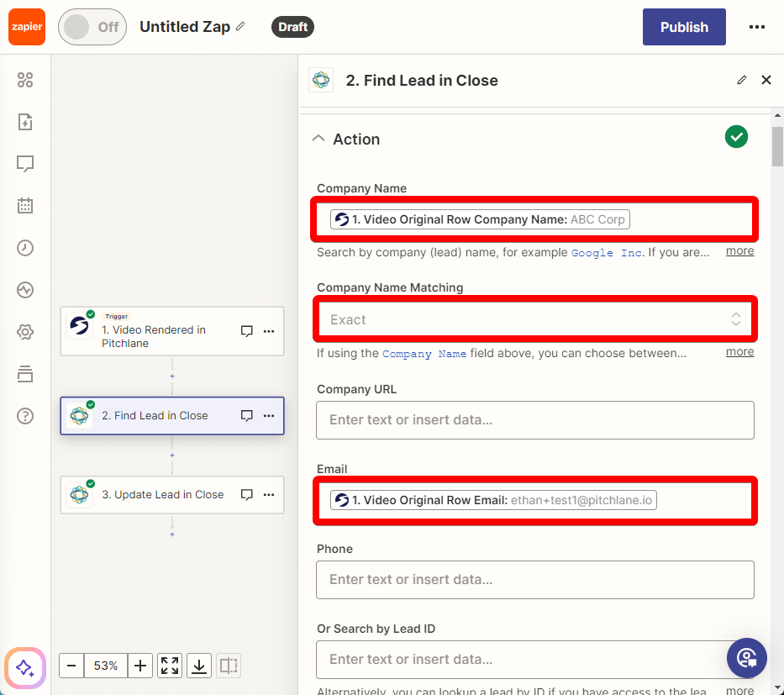Open the settings gear icon in sidebar
Viewport: 784px width, 695px height.
pos(25,332)
